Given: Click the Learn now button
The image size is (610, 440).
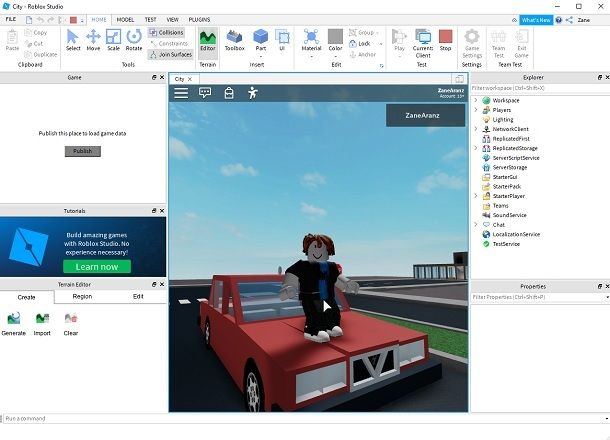Looking at the screenshot, I should [97, 266].
